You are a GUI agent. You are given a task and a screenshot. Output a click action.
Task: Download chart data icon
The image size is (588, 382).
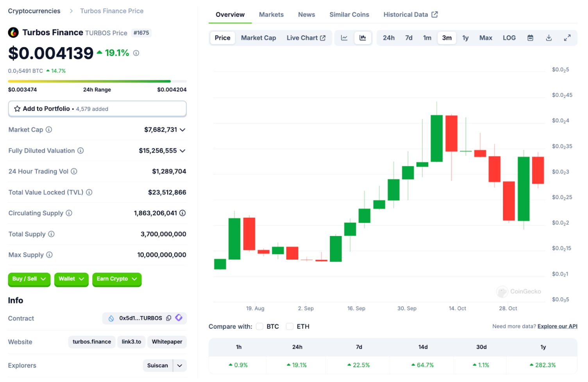tap(549, 38)
